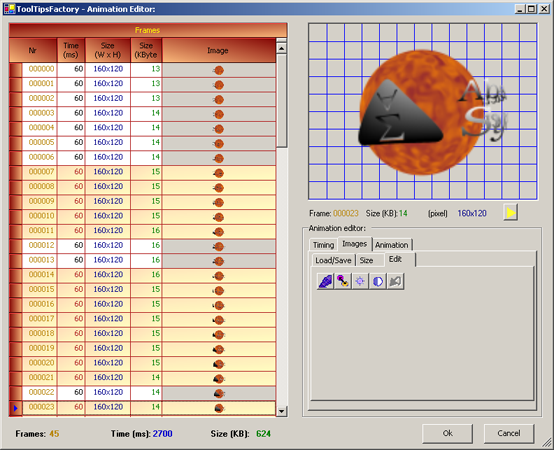Click the half-circle contrast icon
Image resolution: width=554 pixels, height=450 pixels.
tap(378, 282)
